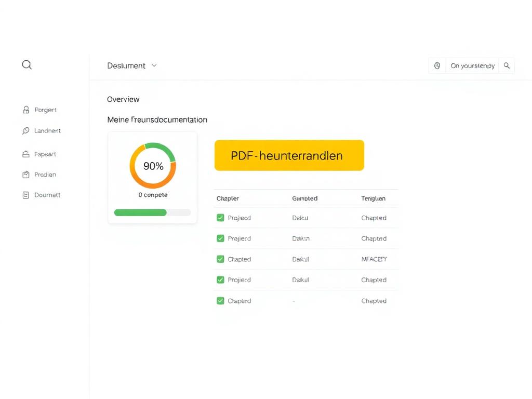Open the Landnent chat icon in sidebar
This screenshot has height=399, width=532.
point(27,130)
